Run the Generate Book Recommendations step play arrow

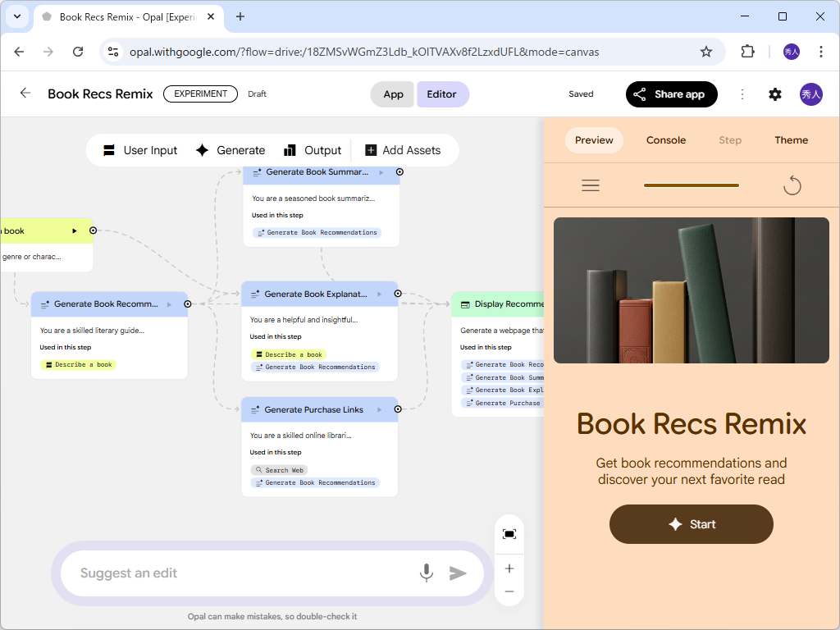coord(169,304)
